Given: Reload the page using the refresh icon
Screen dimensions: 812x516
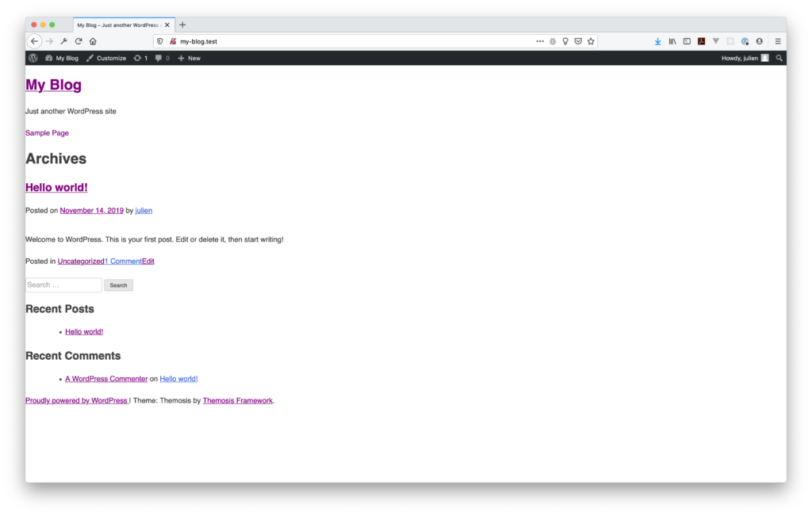Looking at the screenshot, I should [x=78, y=40].
